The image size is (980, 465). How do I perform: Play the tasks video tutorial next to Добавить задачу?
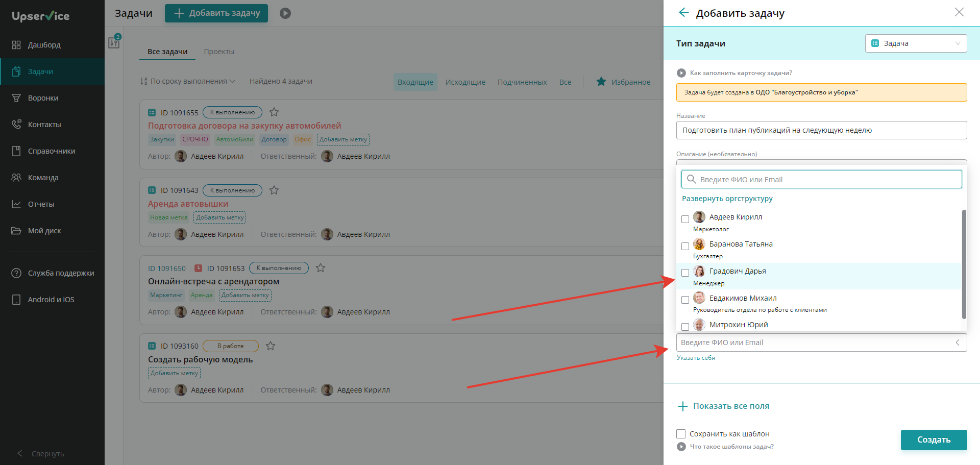tap(285, 13)
